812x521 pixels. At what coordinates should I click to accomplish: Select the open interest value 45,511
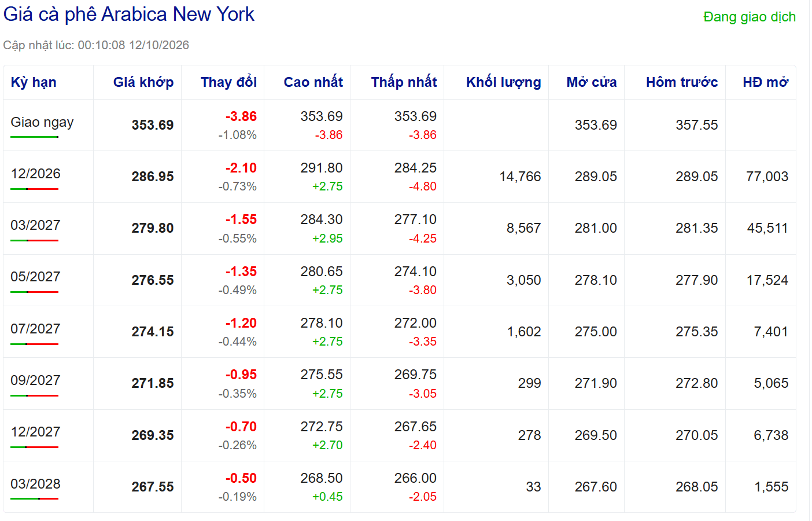coord(767,228)
